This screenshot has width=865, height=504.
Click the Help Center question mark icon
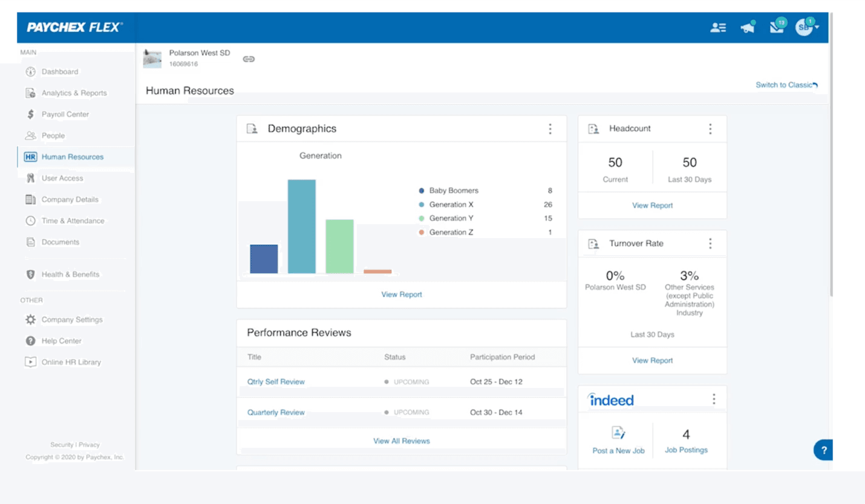pos(30,340)
